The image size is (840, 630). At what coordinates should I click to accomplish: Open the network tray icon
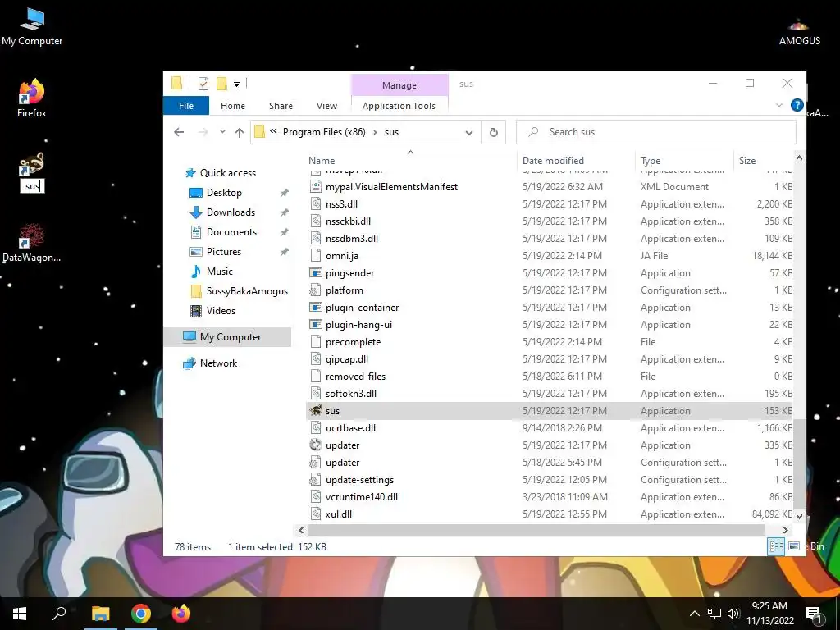click(714, 614)
